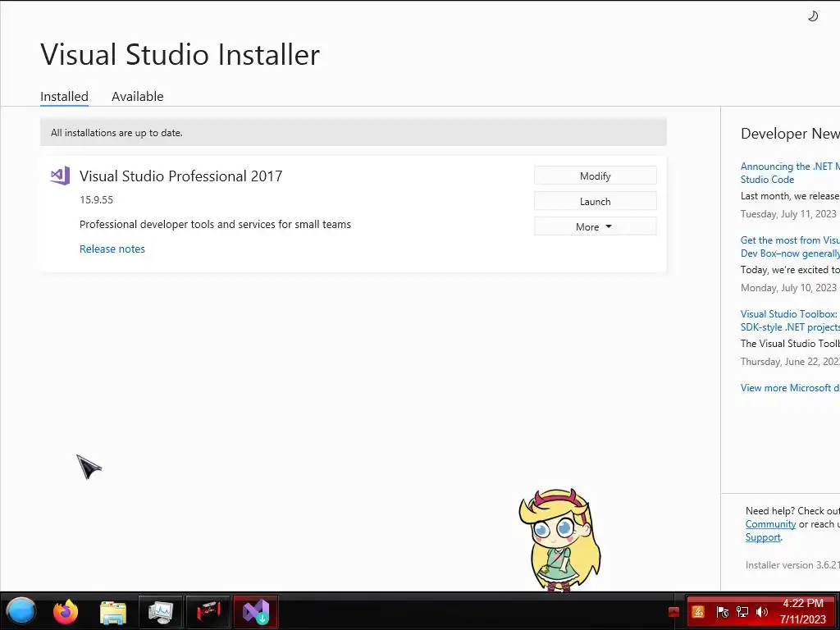Click the Thursday, June 22 date text
Image resolution: width=840 pixels, height=630 pixels.
[x=790, y=362]
